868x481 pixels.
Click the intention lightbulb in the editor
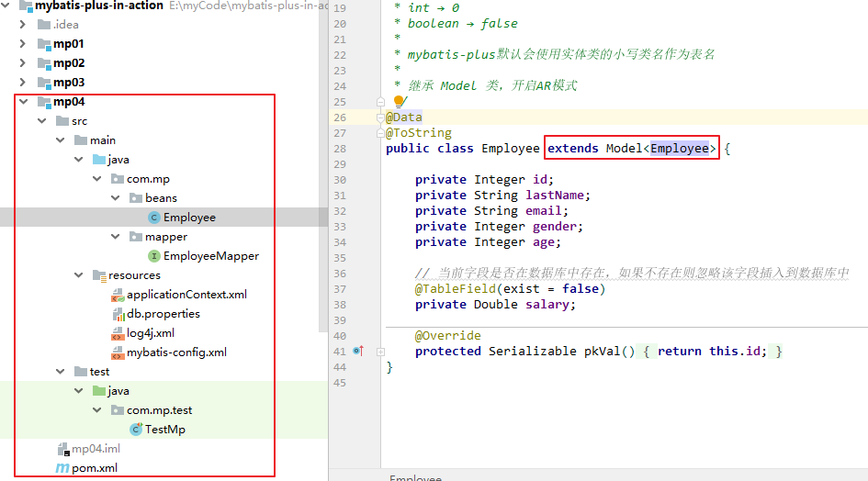399,101
